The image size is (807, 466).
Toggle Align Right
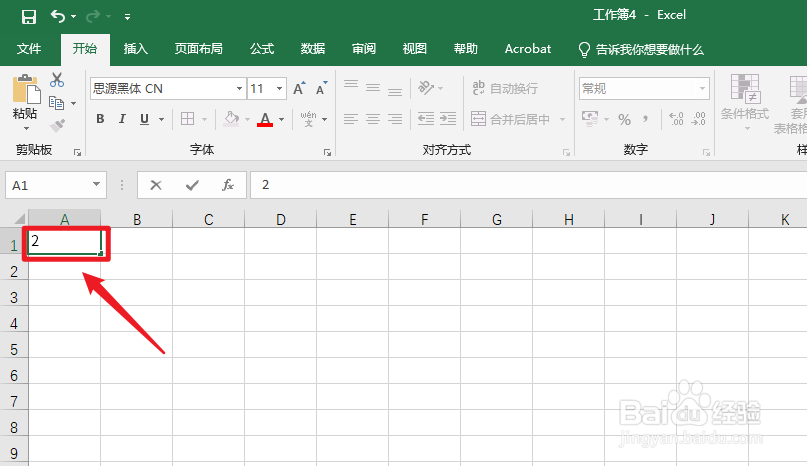point(395,119)
